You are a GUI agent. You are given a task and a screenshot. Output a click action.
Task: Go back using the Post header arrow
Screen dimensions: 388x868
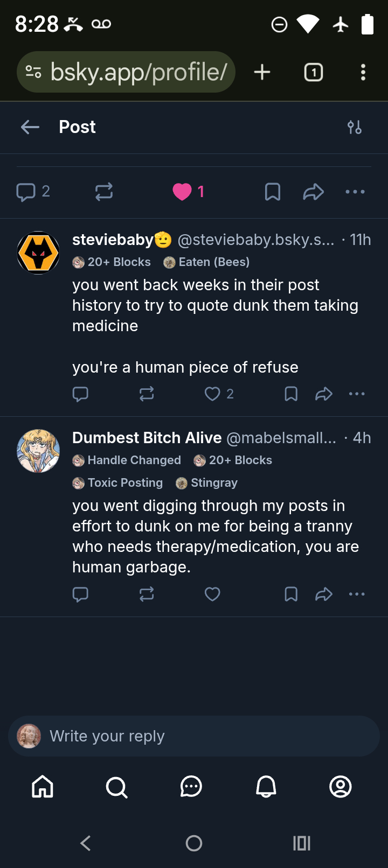(30, 127)
